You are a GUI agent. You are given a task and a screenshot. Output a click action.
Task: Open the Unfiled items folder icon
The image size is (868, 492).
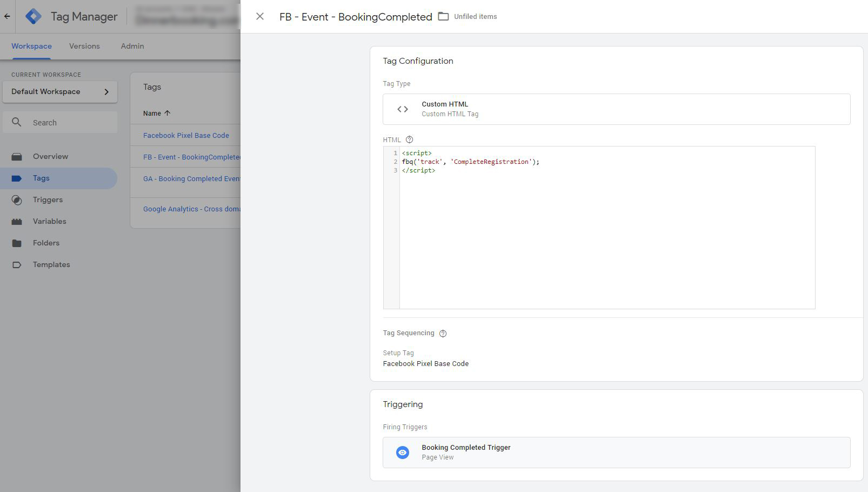(443, 16)
